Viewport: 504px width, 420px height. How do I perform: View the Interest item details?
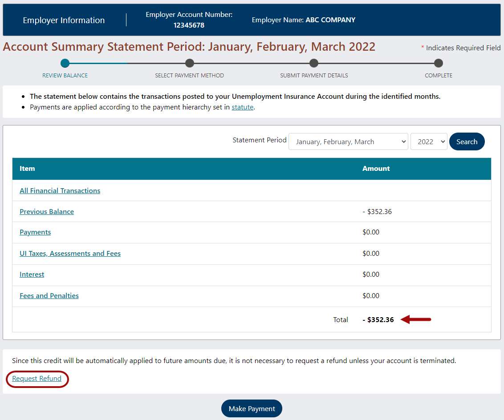(x=32, y=275)
